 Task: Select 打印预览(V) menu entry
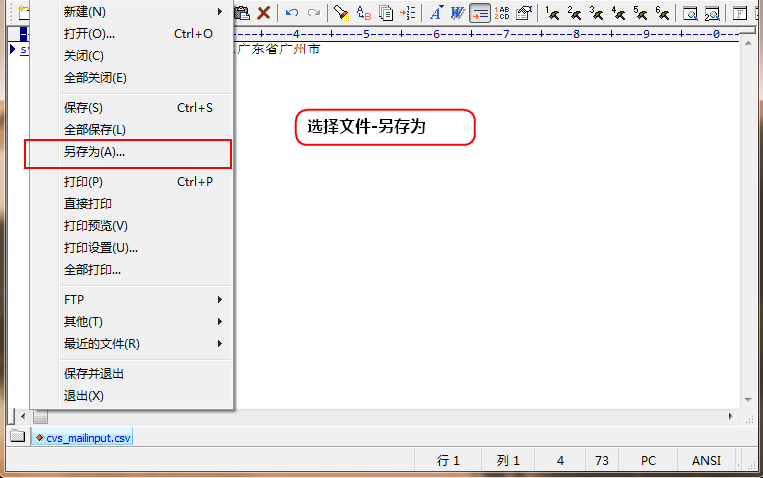tap(96, 226)
